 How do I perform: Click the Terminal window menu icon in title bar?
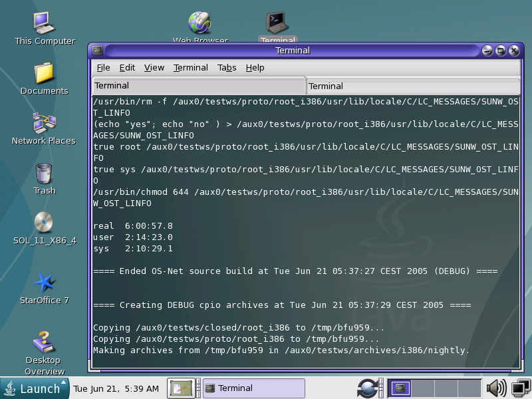coord(98,51)
